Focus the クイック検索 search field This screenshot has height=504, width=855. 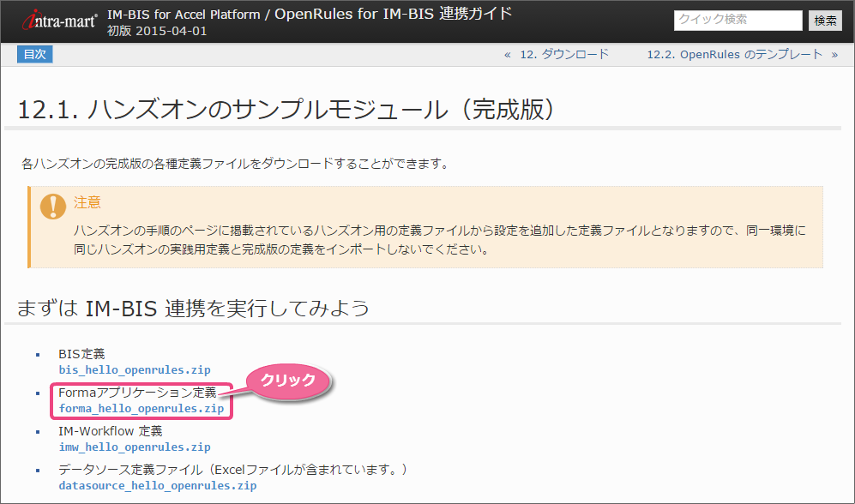pyautogui.click(x=738, y=21)
